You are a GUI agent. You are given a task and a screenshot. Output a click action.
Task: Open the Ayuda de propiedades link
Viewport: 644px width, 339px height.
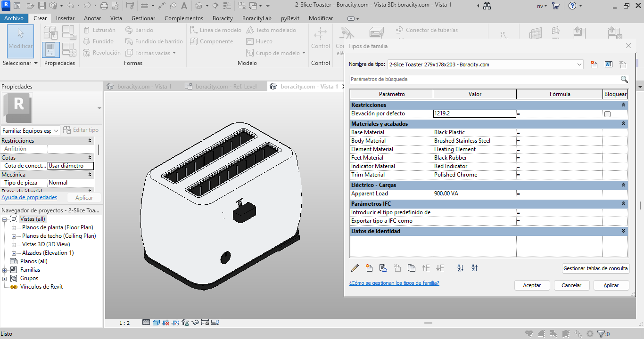click(29, 197)
